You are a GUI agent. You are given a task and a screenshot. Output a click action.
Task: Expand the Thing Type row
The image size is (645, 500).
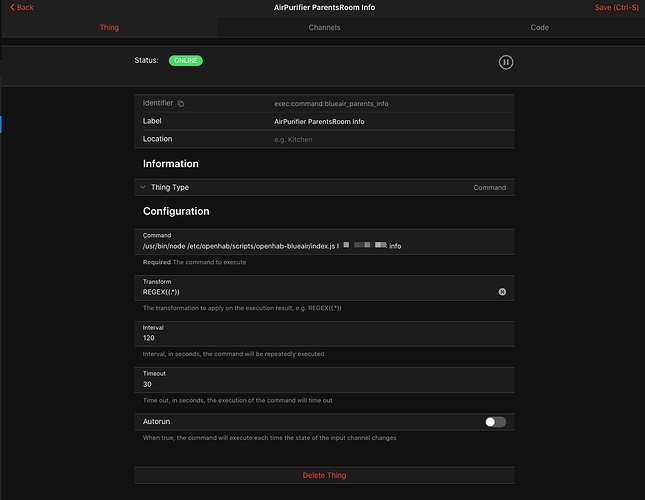[144, 187]
